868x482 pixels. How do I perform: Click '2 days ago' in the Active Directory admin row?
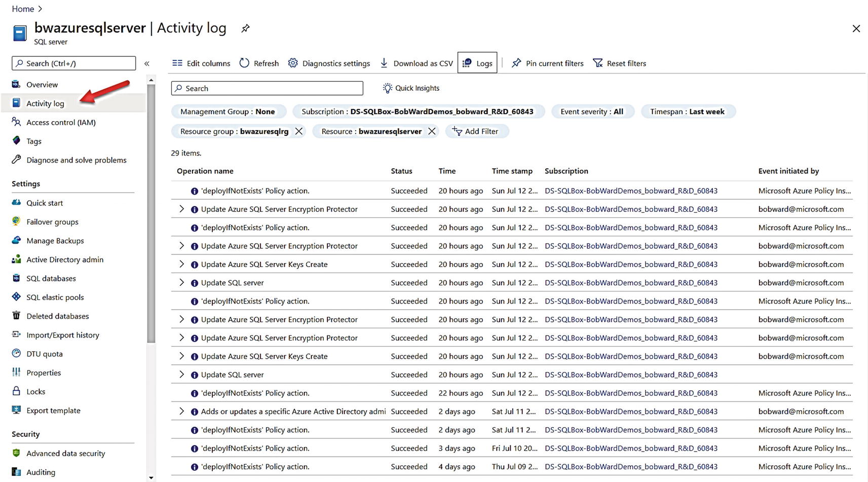[457, 411]
